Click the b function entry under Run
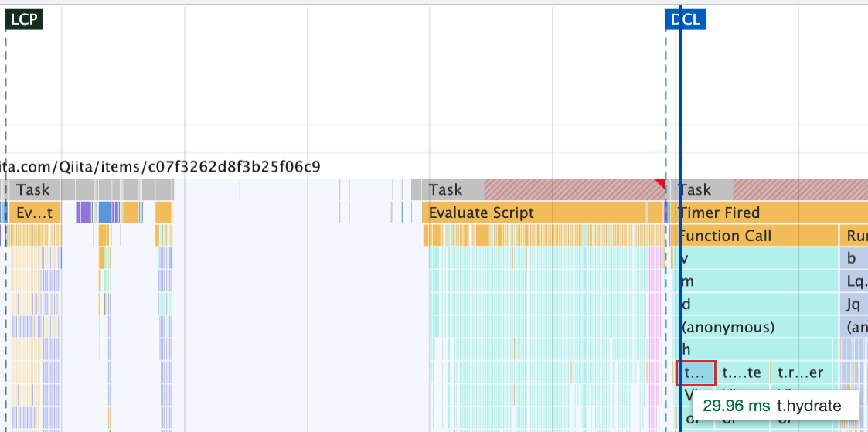Viewport: 868px width, 432px height. (x=853, y=259)
